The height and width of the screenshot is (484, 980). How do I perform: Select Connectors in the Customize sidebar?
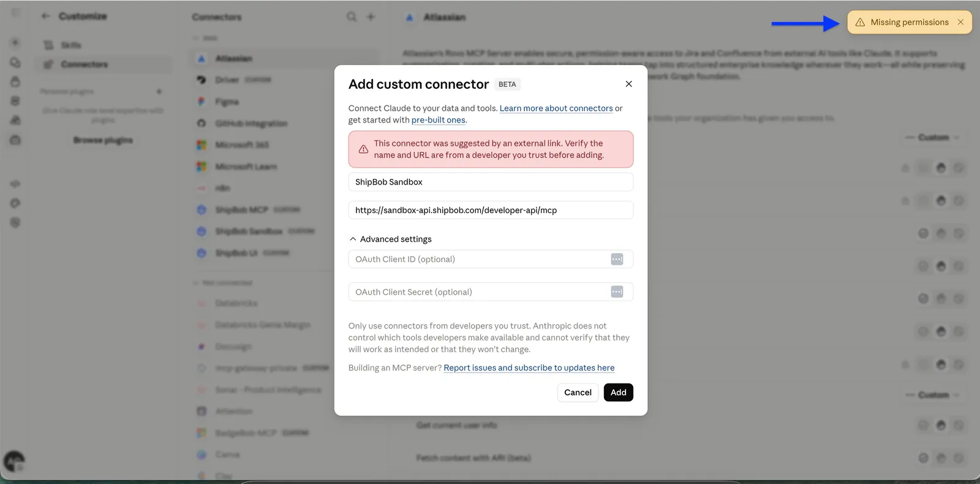pyautogui.click(x=103, y=64)
